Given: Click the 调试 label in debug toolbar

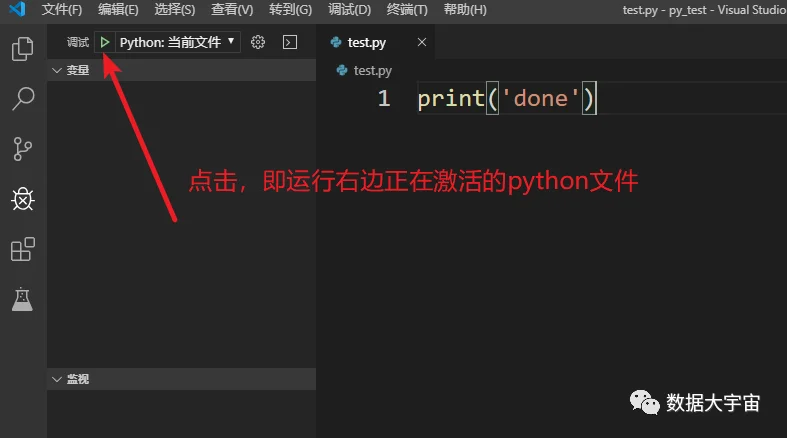Looking at the screenshot, I should pos(78,42).
